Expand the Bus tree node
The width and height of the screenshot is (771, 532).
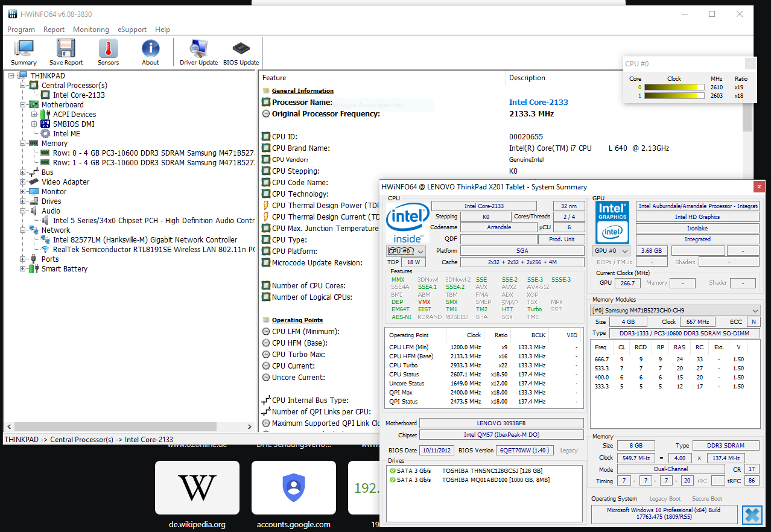pyautogui.click(x=23, y=172)
